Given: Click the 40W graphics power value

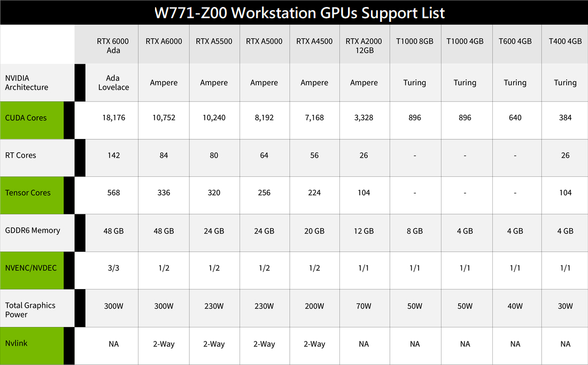Looking at the screenshot, I should click(x=515, y=306).
